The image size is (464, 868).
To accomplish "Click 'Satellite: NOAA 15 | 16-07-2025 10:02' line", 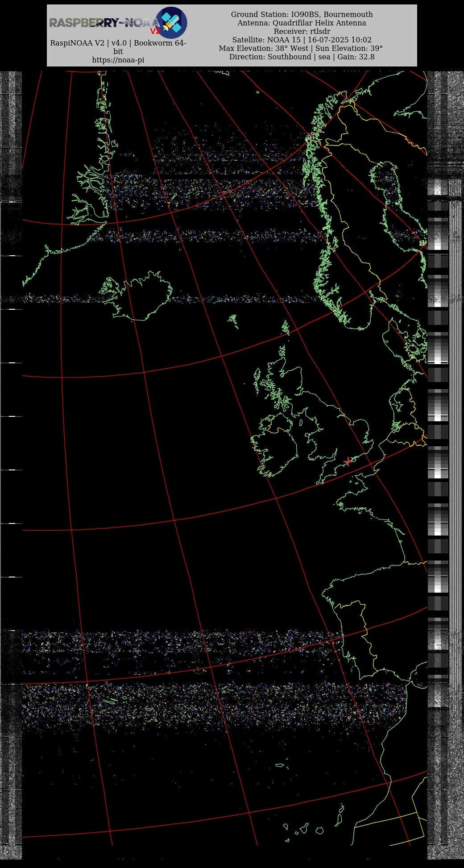I will (302, 40).
